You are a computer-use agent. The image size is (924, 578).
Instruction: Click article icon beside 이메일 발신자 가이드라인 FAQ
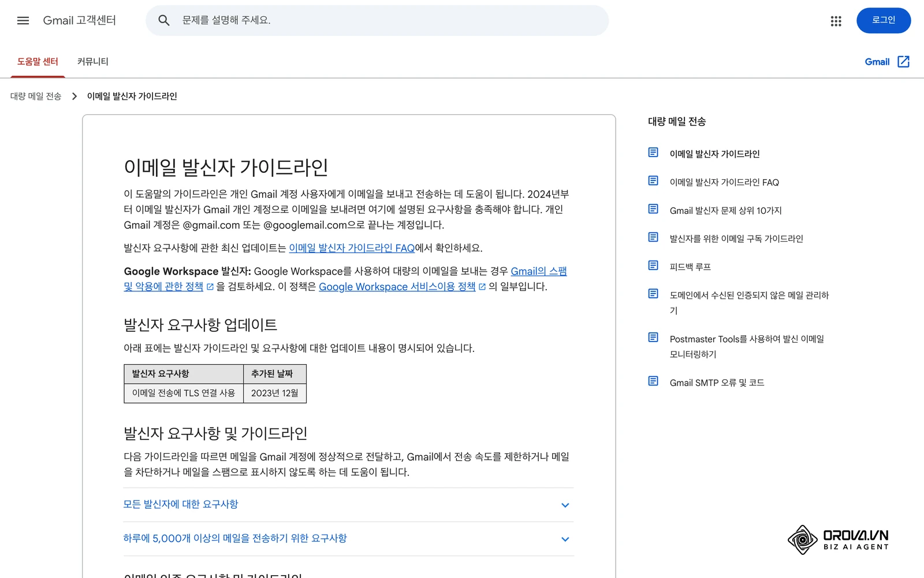(x=653, y=181)
